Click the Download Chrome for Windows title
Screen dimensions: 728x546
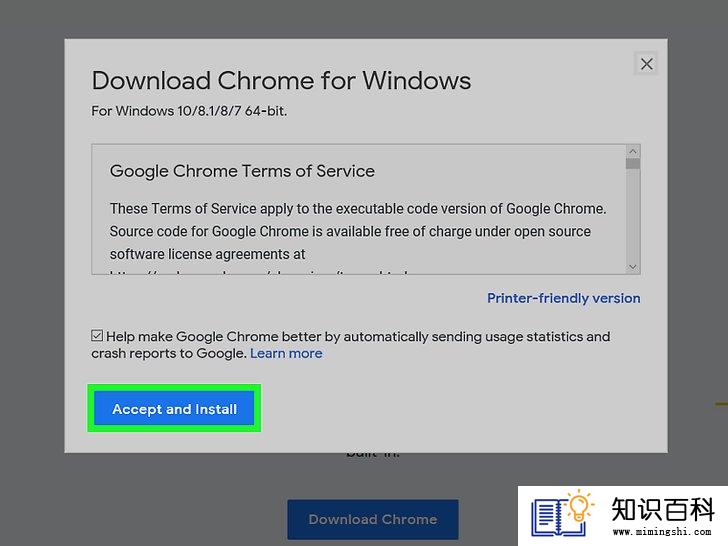tap(281, 80)
